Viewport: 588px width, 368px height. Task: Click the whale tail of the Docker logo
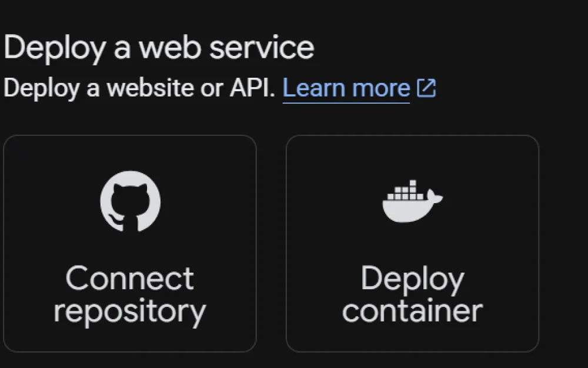435,197
